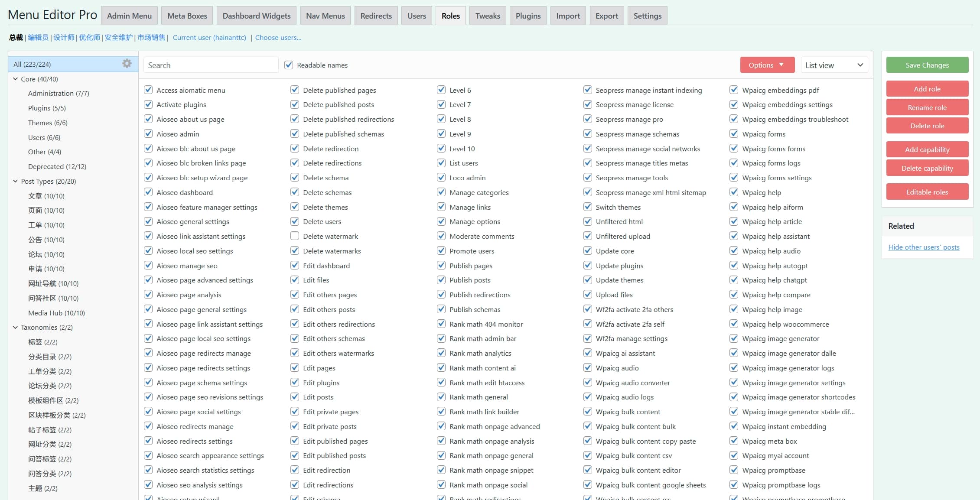Disable the Unfiltered html capability
Screen dimensions: 980x500
tap(588, 221)
